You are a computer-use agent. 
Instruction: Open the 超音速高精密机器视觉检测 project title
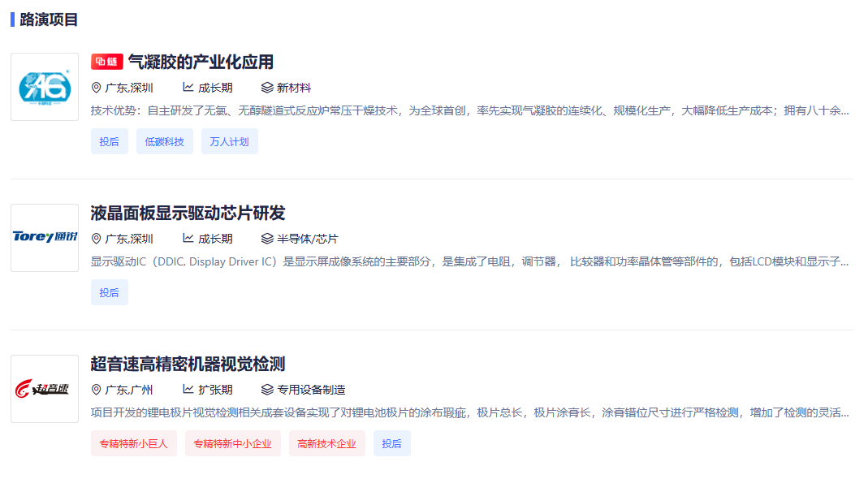tap(188, 364)
